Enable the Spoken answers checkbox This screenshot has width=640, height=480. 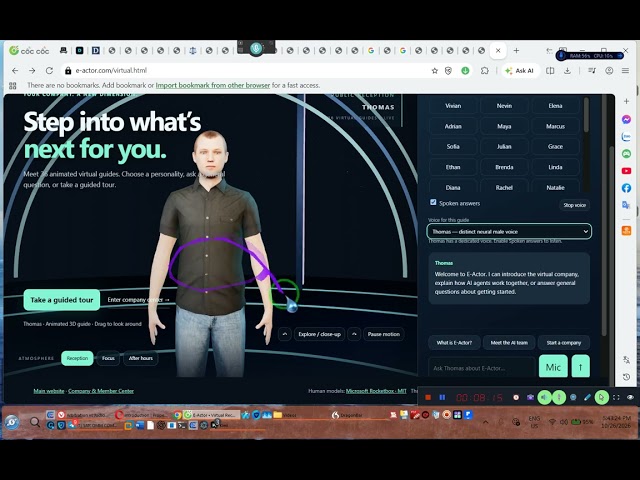433,202
